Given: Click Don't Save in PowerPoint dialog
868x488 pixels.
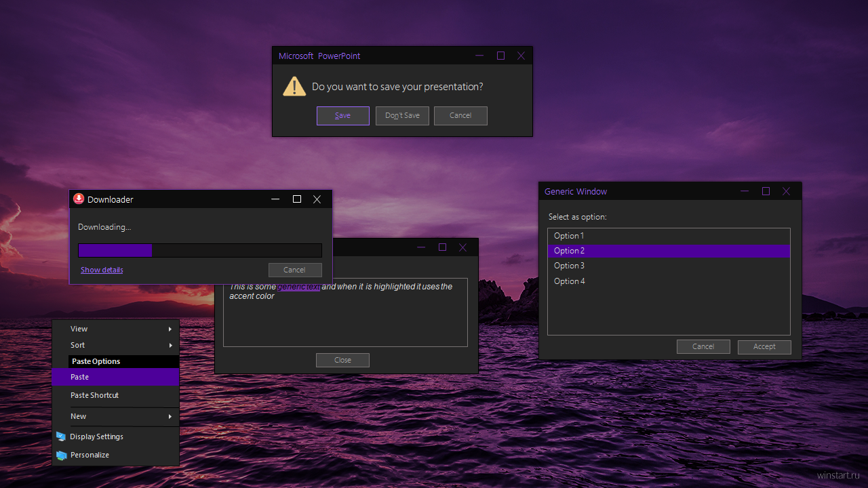Looking at the screenshot, I should 402,115.
